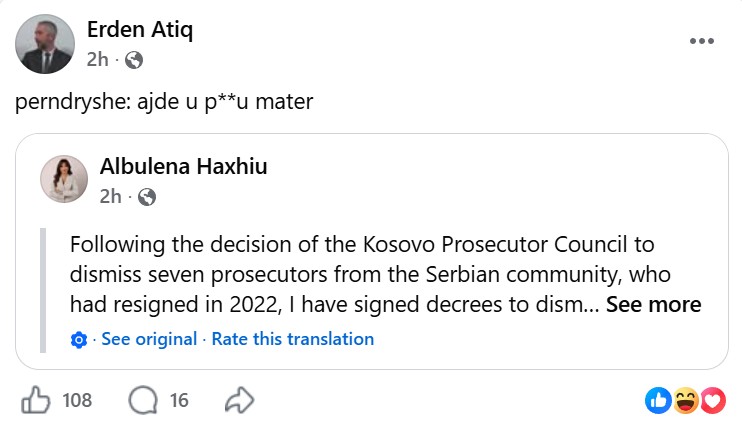Click the thumbs-up Like icon

point(35,400)
